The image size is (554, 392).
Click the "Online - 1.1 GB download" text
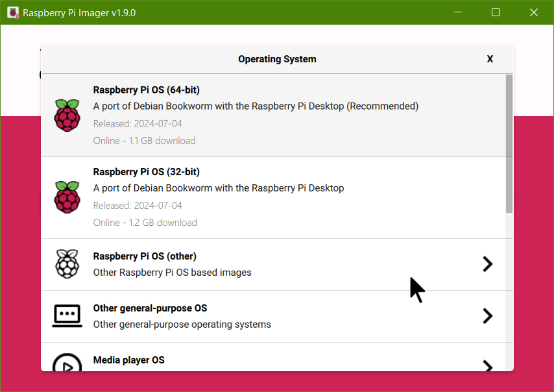point(144,141)
